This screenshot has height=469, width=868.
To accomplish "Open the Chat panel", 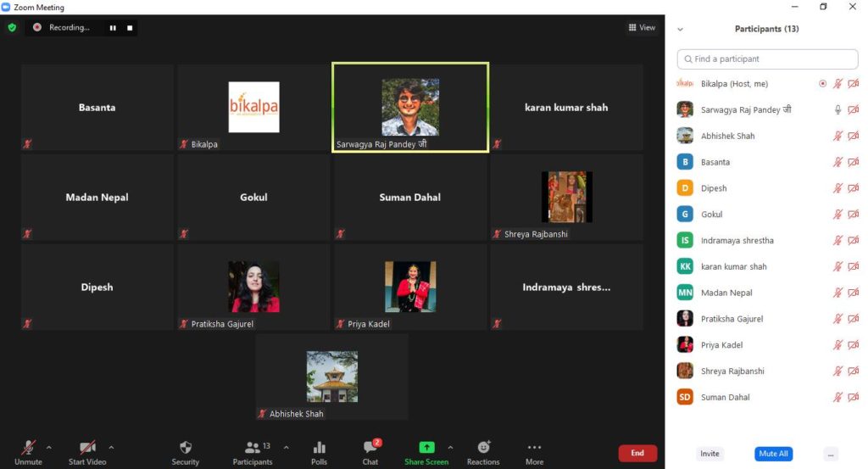I will pos(370,448).
